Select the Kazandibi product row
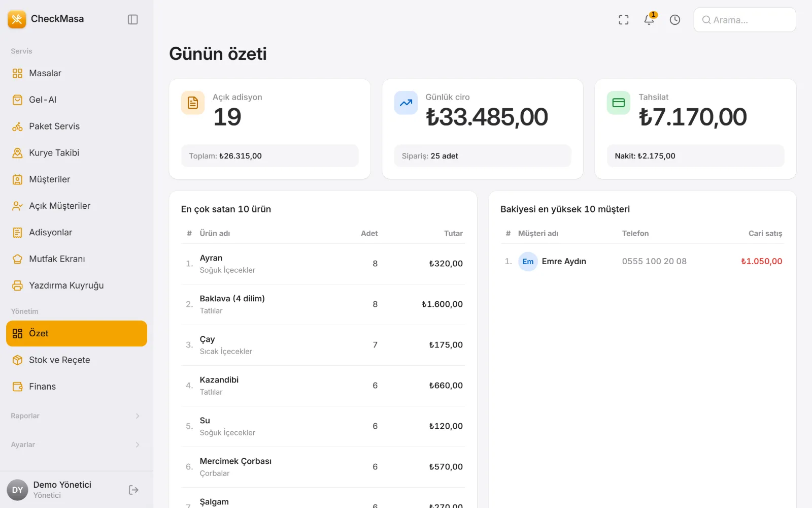Image resolution: width=812 pixels, height=508 pixels. point(323,386)
